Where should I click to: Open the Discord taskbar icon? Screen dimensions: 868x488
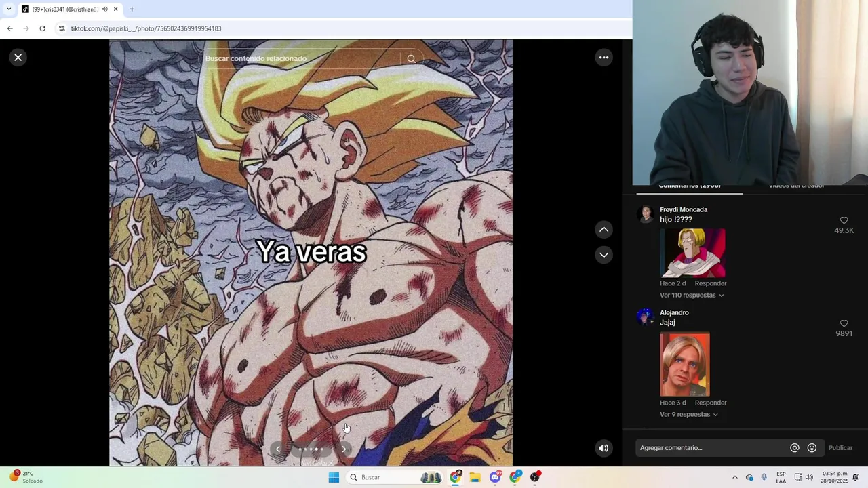coord(495,477)
